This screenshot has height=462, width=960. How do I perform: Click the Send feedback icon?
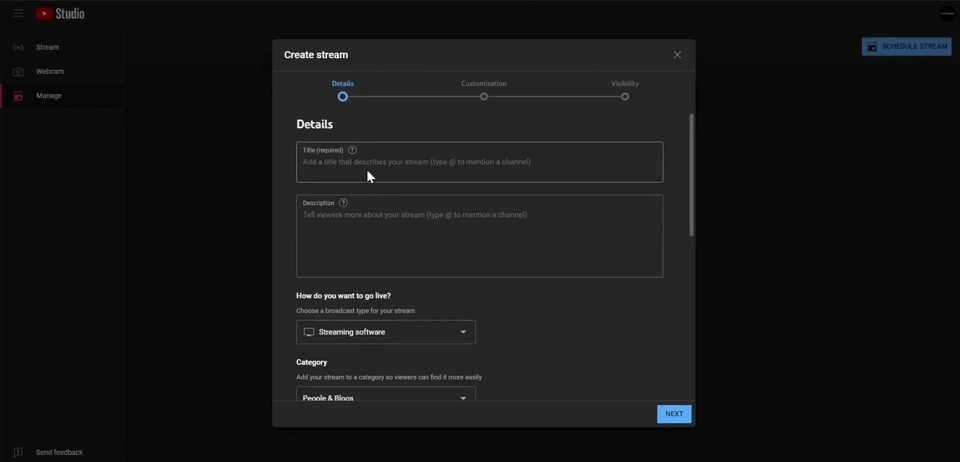[18, 452]
